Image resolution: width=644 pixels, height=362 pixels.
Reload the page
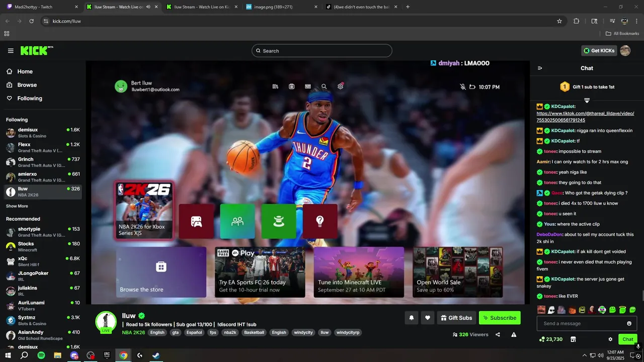(x=31, y=21)
